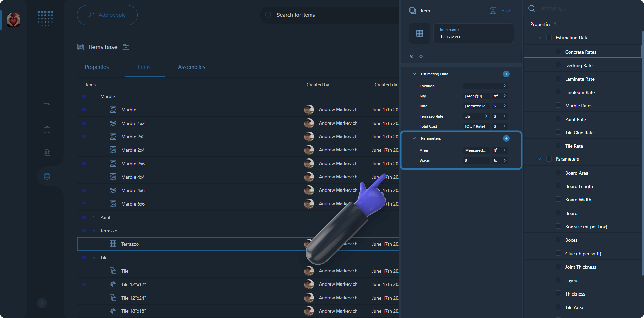Viewport: 644px width, 318px height.
Task: Switch to the Properties tab
Action: (97, 67)
